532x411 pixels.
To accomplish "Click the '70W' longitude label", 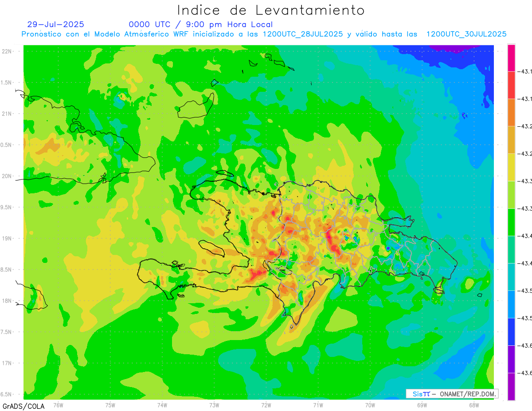I will [x=370, y=405].
